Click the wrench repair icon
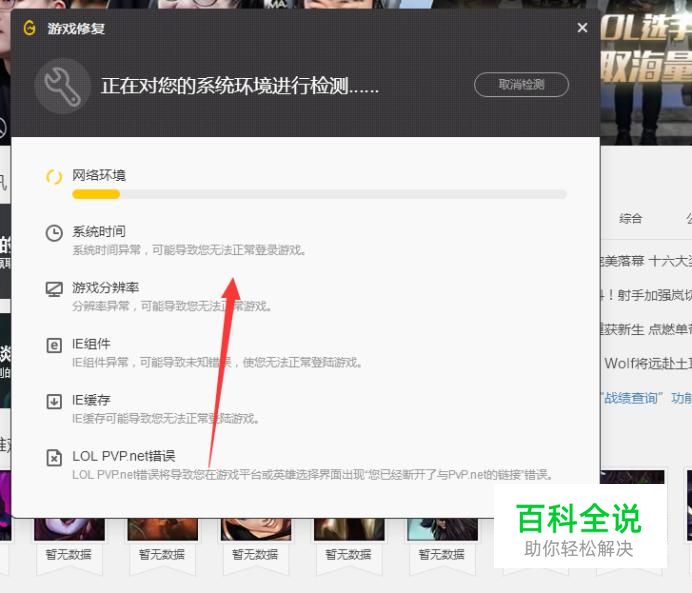The width and height of the screenshot is (692, 593). (x=63, y=86)
